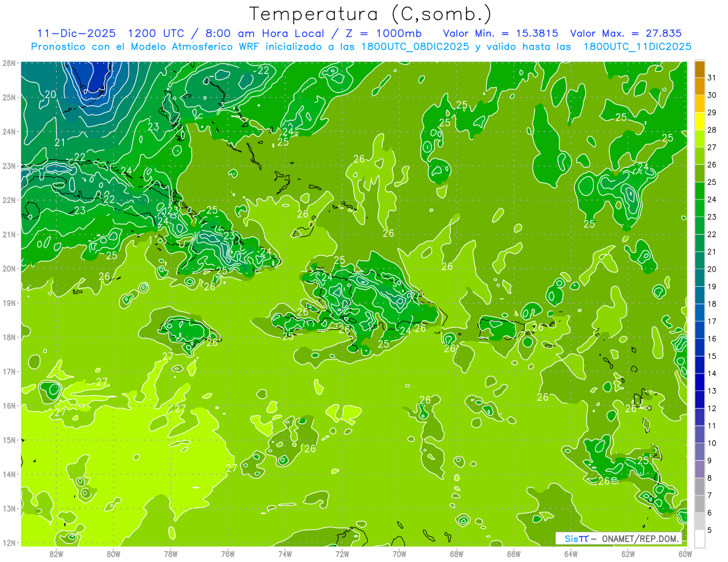728x562 pixels.
Task: Click longitude axis label "74W"
Action: pos(285,554)
